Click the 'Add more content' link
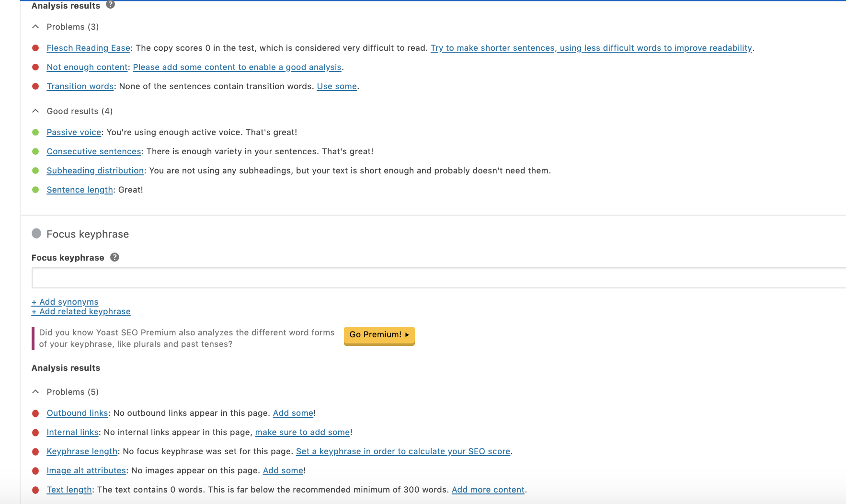The image size is (846, 504). coord(488,490)
